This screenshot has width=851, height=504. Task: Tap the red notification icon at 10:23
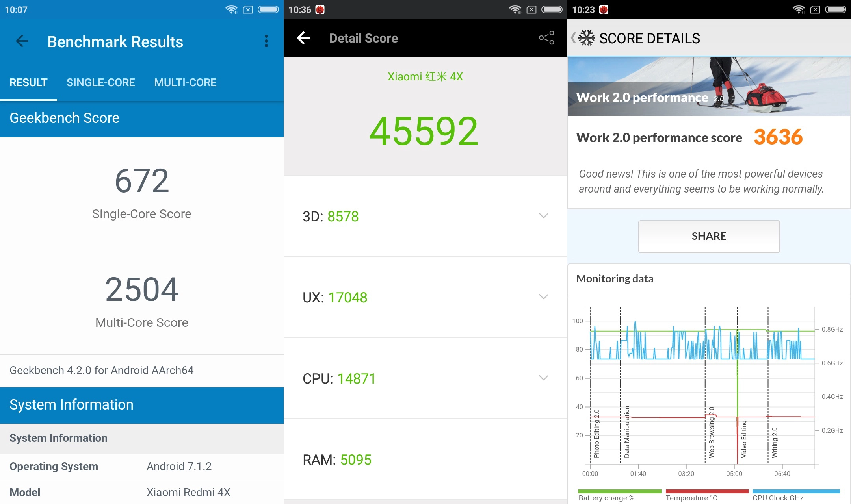604,9
